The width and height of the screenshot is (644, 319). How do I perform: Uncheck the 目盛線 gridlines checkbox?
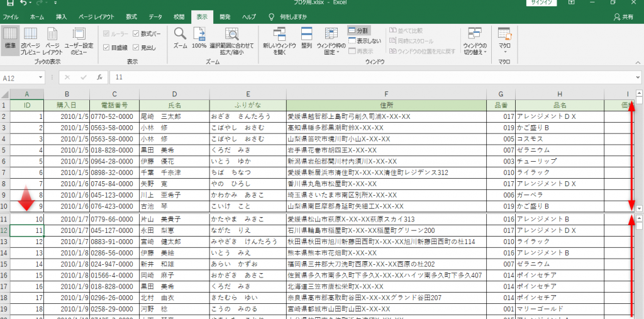pos(106,47)
